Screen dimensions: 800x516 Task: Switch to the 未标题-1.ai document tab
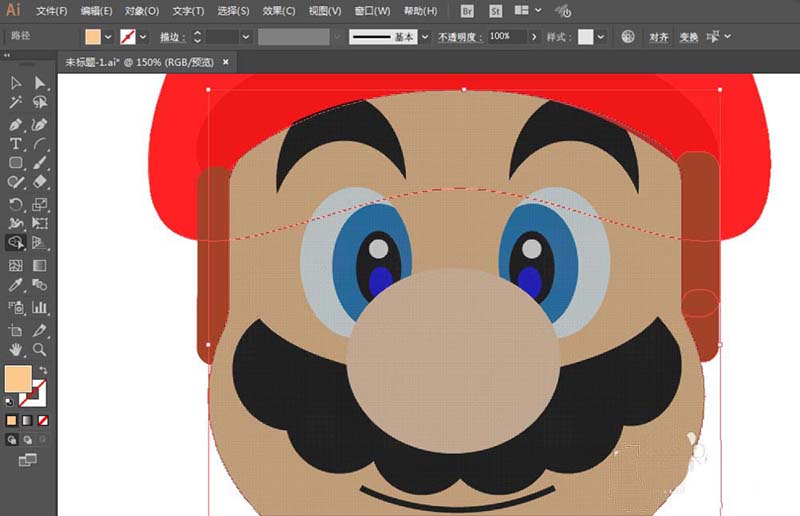point(139,62)
